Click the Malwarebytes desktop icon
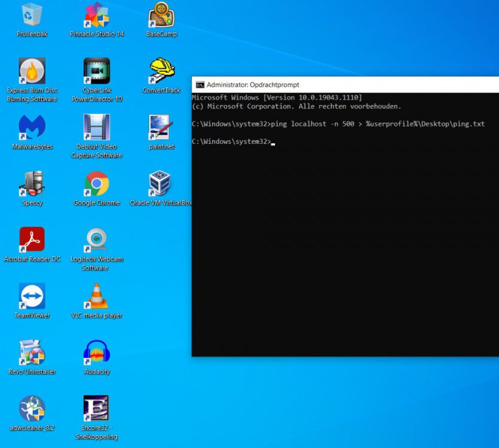Screen dimensions: 499x448 click(32, 127)
